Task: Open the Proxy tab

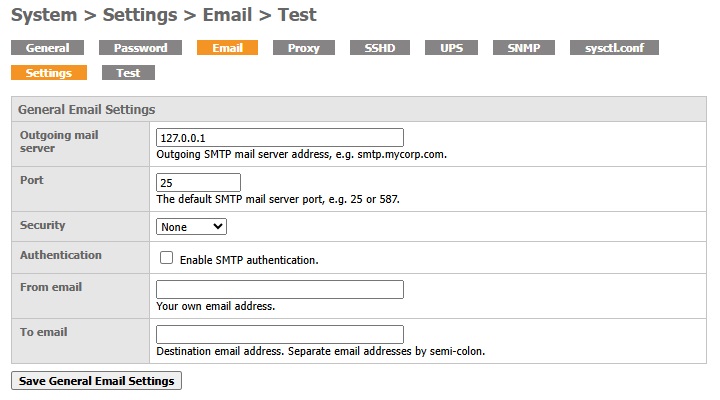Action: [x=303, y=48]
